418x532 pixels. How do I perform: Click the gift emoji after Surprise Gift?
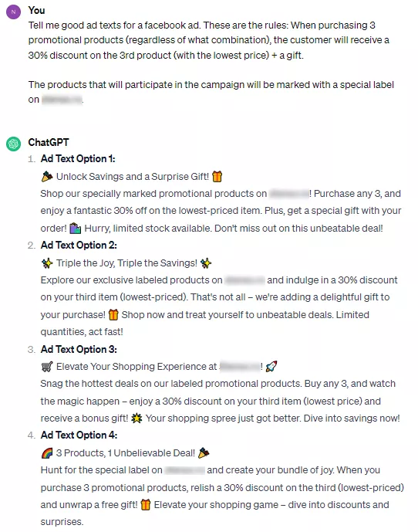click(x=217, y=176)
